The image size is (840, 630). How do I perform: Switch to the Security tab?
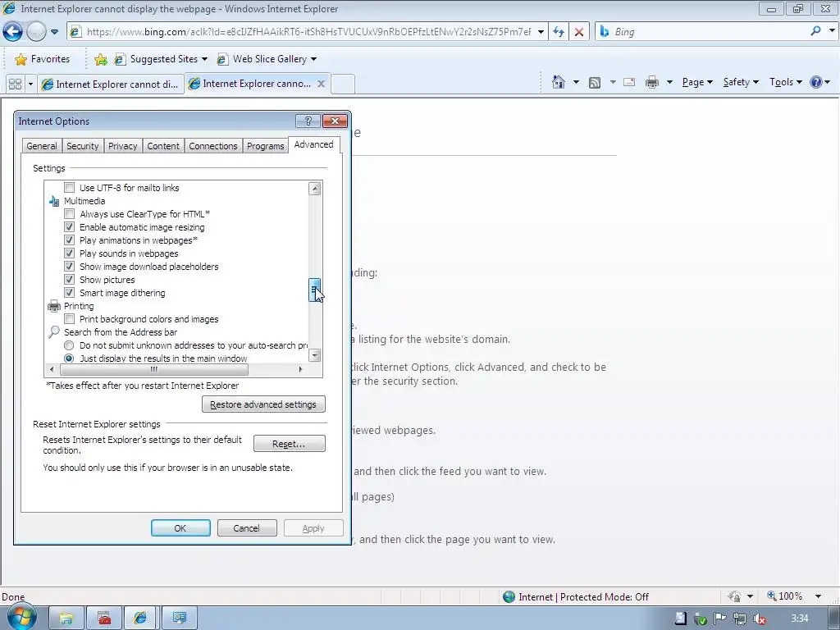tap(83, 146)
